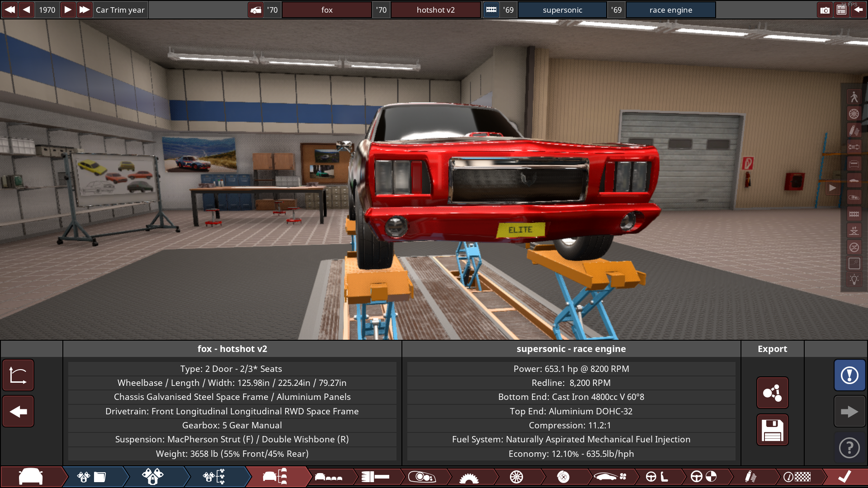Click the Export header label
This screenshot has height=488, width=868.
pyautogui.click(x=772, y=349)
